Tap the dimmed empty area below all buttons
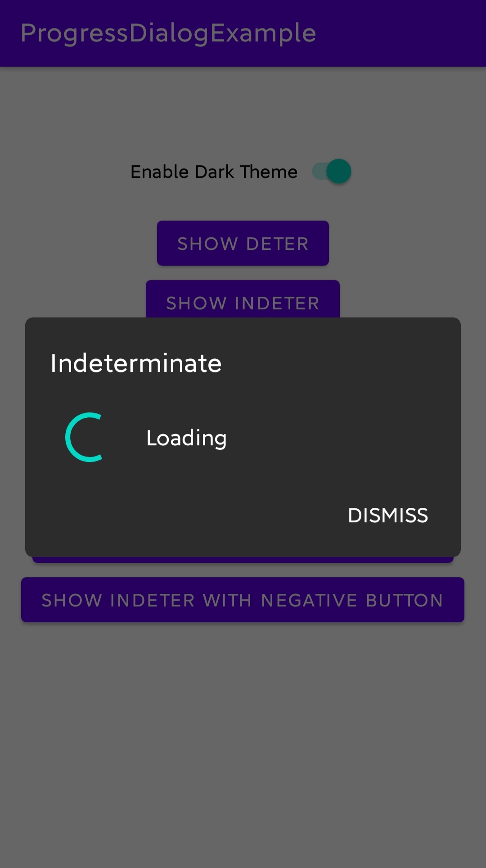The image size is (486, 868). (x=243, y=743)
